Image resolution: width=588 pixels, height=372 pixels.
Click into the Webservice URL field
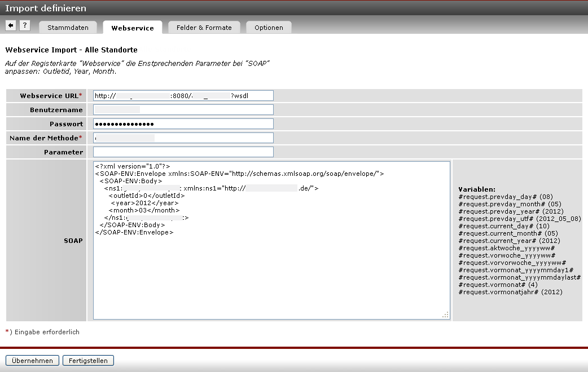[x=183, y=96]
